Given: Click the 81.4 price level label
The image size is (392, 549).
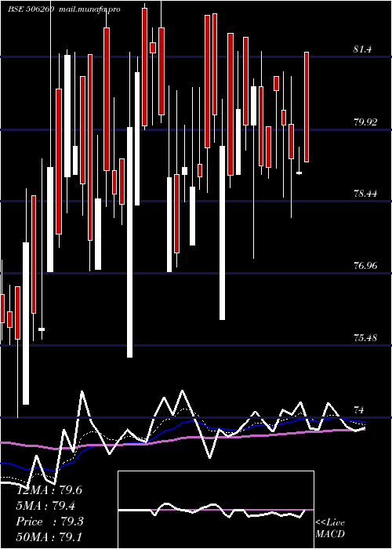Looking at the screenshot, I should pyautogui.click(x=362, y=49).
